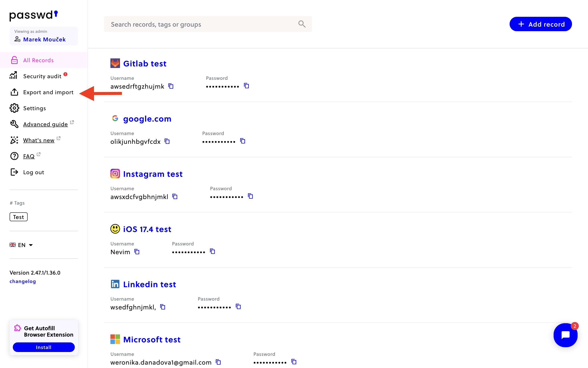The width and height of the screenshot is (588, 368).
Task: Open Security audit panel
Action: [x=43, y=76]
